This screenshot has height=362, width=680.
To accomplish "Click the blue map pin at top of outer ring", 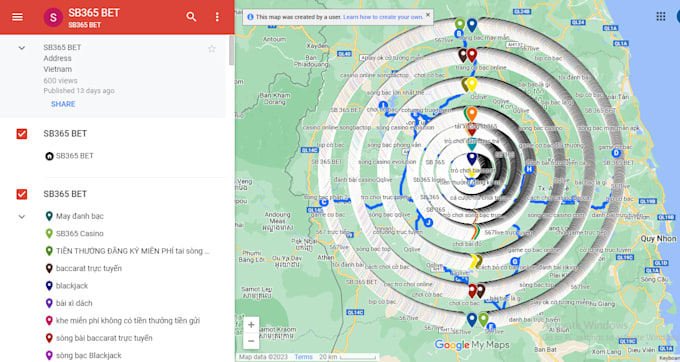I will click(472, 25).
